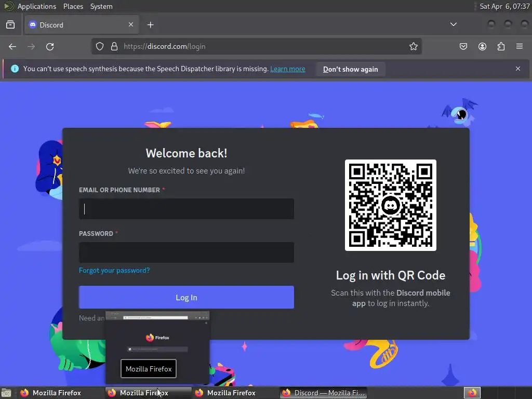Viewport: 532px width, 399px height.
Task: Close the Discord tab
Action: click(131, 24)
